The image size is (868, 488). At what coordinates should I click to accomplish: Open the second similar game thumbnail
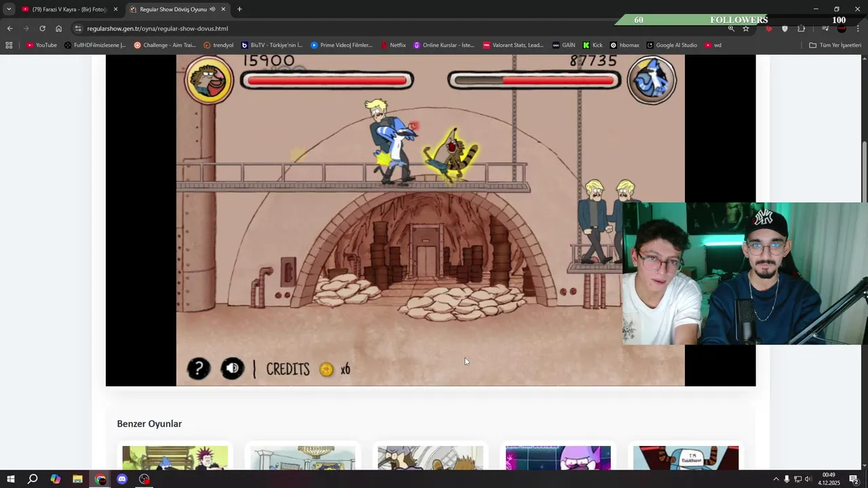(x=302, y=457)
